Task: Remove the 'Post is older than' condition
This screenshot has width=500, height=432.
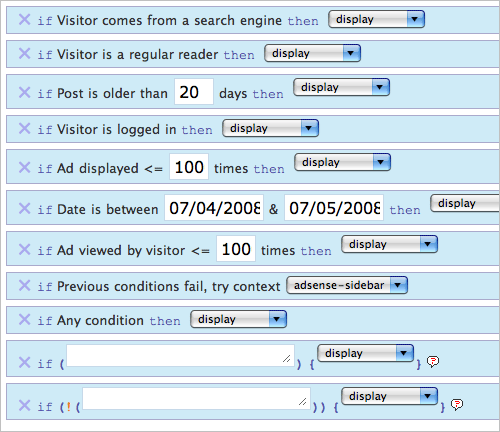Action: [24, 92]
